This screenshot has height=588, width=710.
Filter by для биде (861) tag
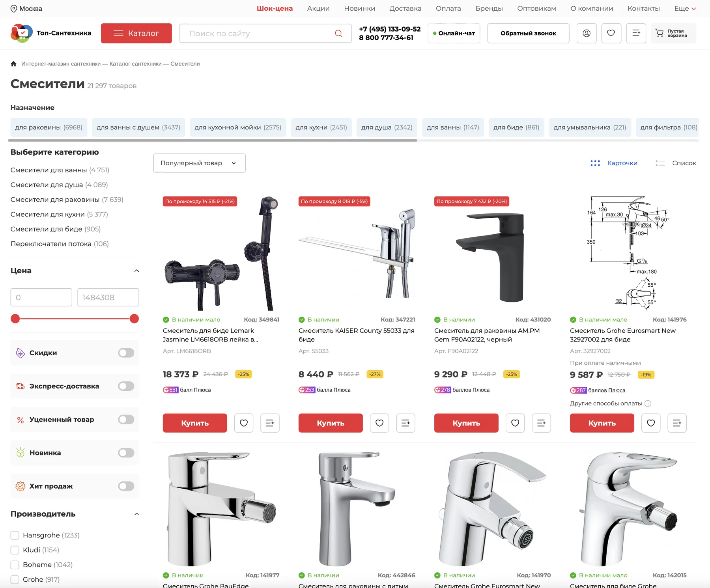tap(516, 127)
